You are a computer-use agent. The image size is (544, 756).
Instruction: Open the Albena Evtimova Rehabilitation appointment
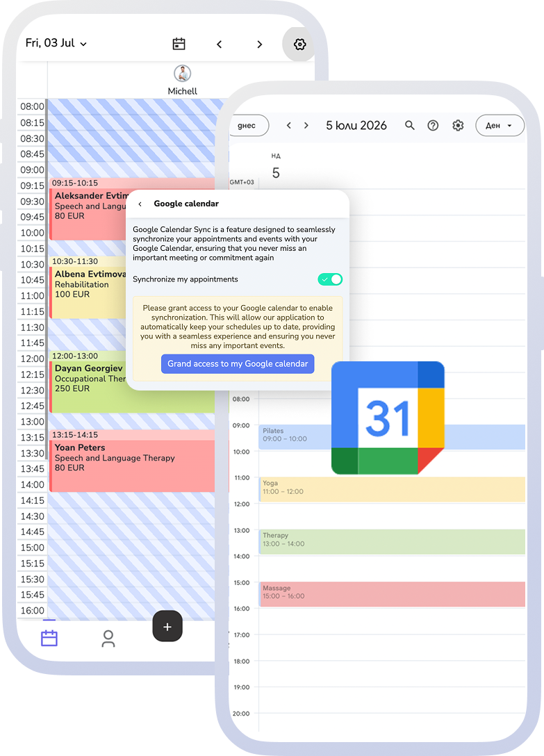[x=88, y=288]
